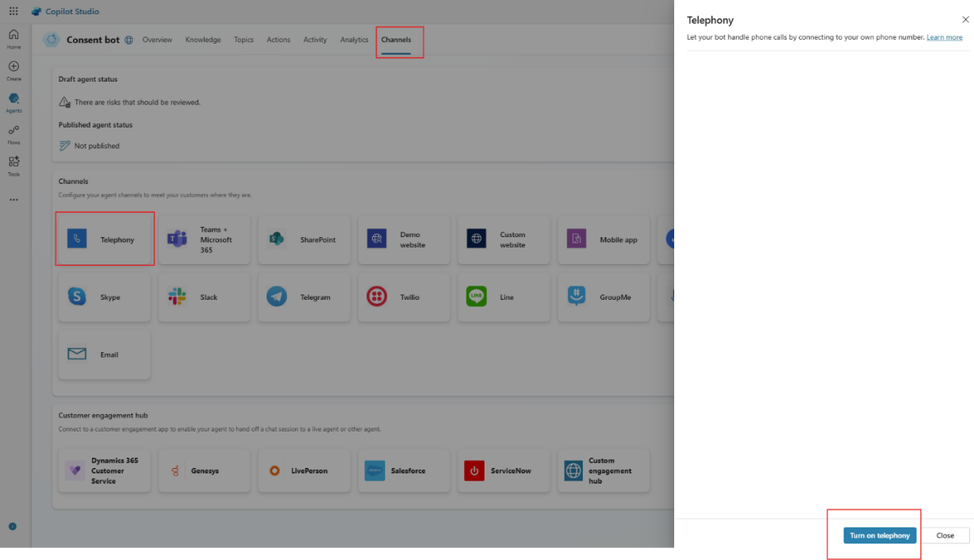Screen dimensions: 974x560
Task: Open the Slack channel tile
Action: click(205, 297)
